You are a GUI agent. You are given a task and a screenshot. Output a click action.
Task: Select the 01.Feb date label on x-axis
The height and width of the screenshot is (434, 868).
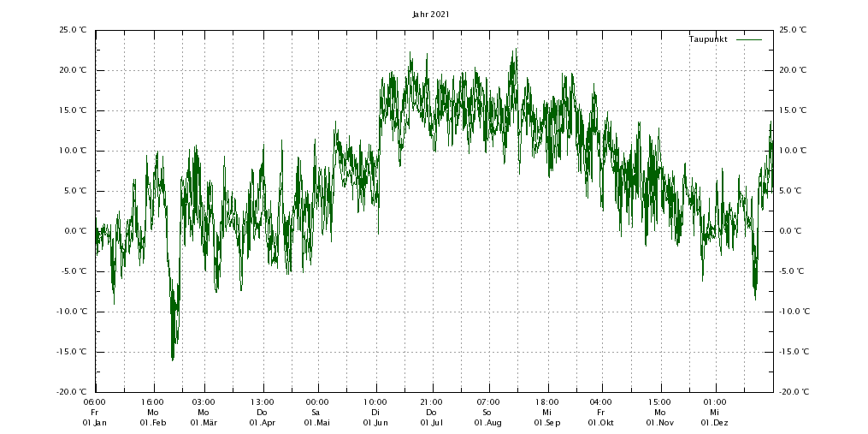152,423
